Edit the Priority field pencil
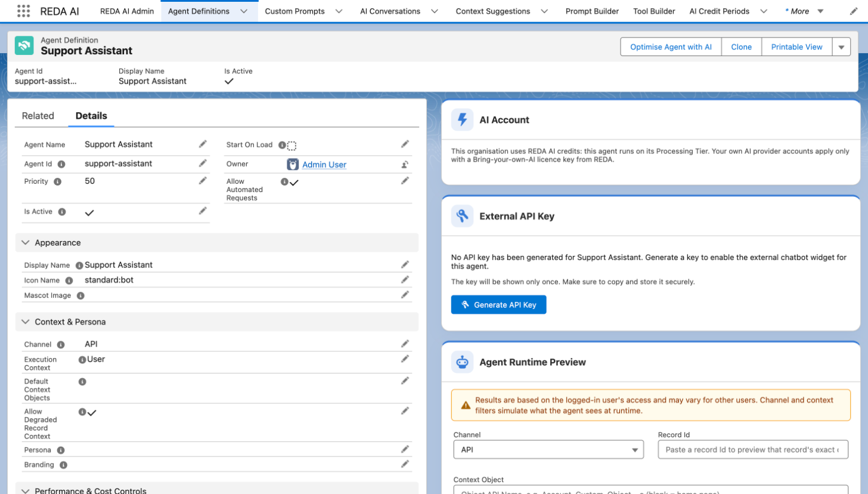 click(x=203, y=181)
